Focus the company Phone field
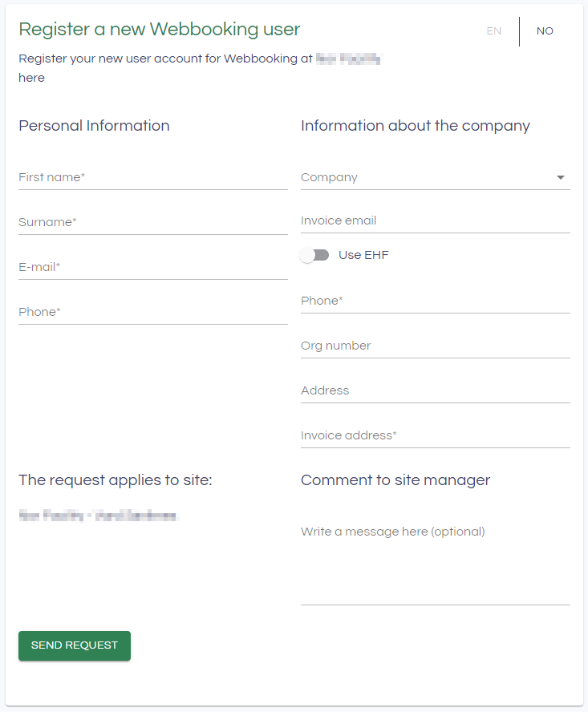Image resolution: width=588 pixels, height=712 pixels. [x=435, y=301]
